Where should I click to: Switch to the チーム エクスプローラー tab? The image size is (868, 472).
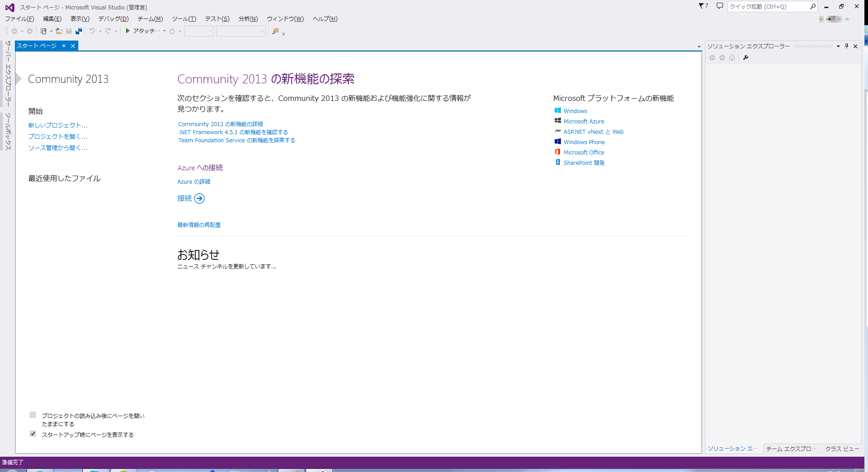tap(791, 449)
